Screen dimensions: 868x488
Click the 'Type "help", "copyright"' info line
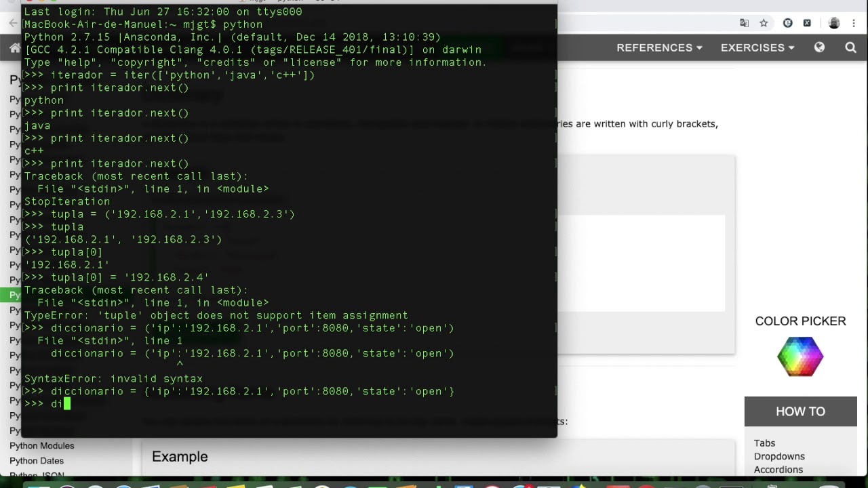[255, 62]
